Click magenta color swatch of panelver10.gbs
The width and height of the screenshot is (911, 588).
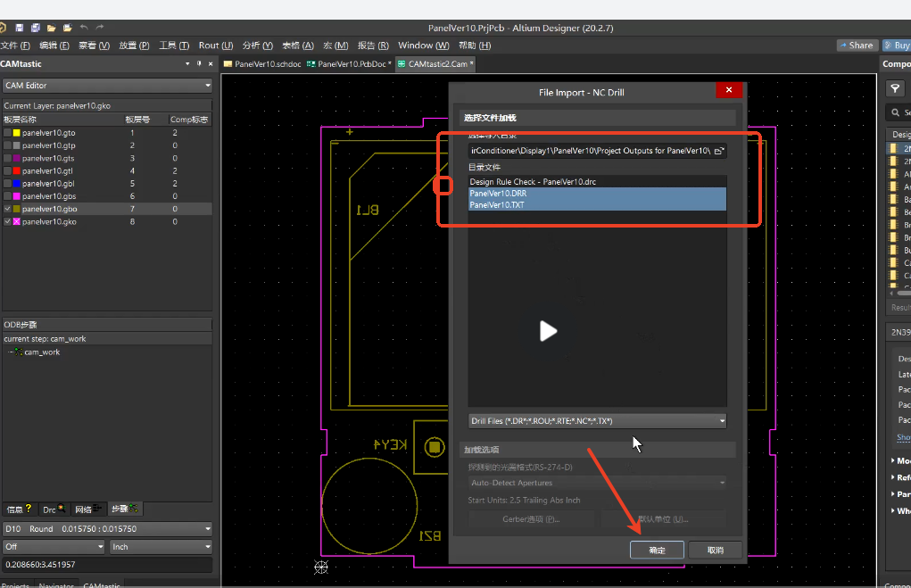(x=17, y=195)
